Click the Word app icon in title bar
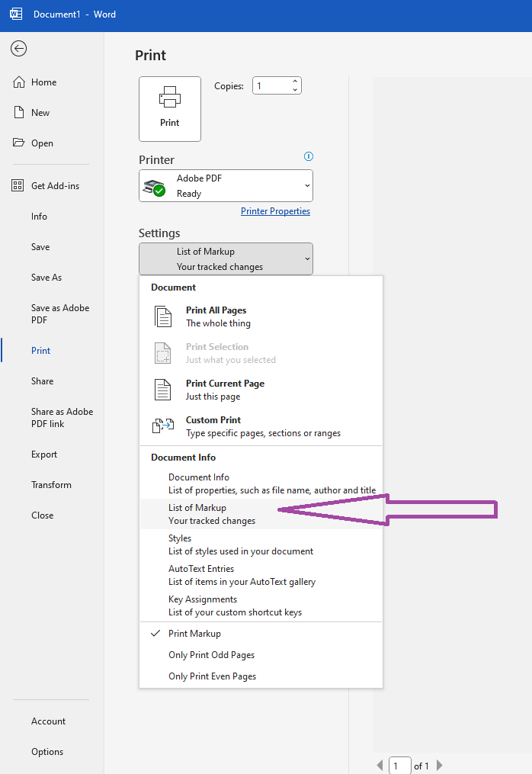 point(16,14)
